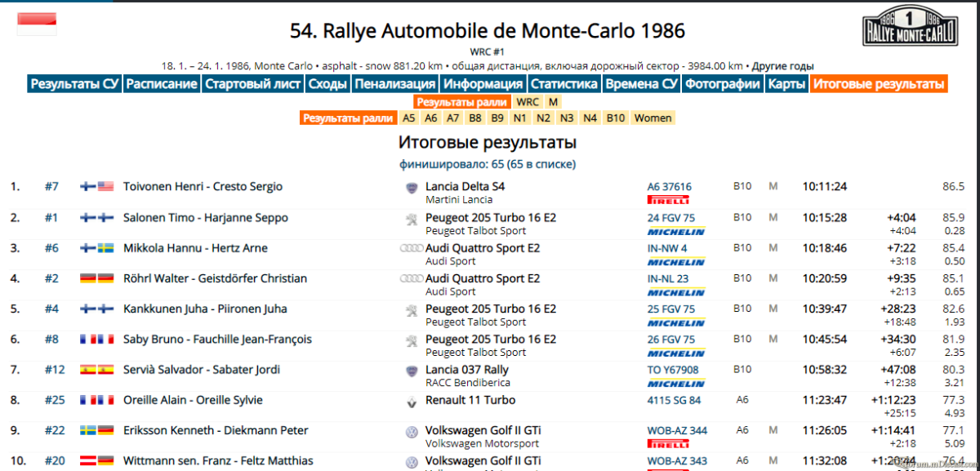
Task: Click the Peugeot logo in Kankkunen's row
Action: (x=412, y=309)
